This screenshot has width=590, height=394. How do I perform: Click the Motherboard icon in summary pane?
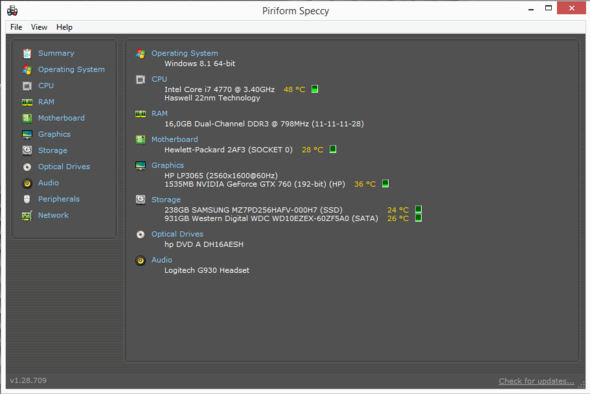[141, 140]
